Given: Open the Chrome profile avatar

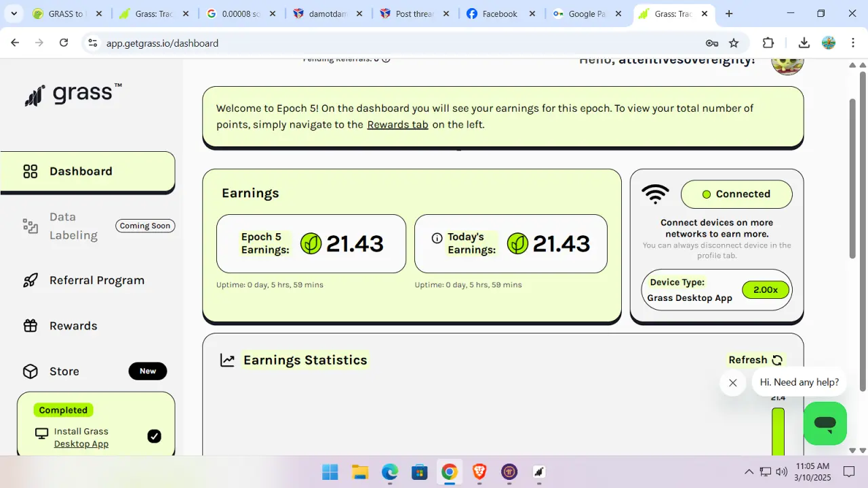Looking at the screenshot, I should click(x=829, y=43).
